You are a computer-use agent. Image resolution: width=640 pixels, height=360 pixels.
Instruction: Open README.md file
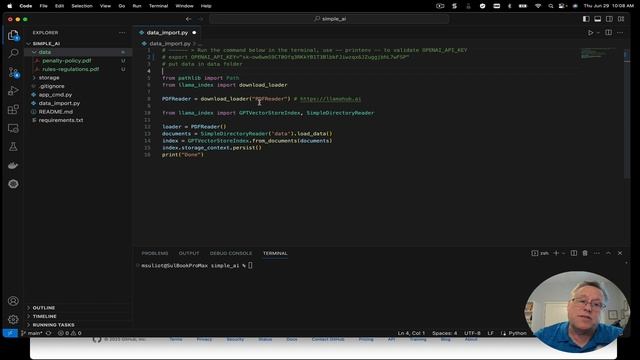[x=56, y=112]
